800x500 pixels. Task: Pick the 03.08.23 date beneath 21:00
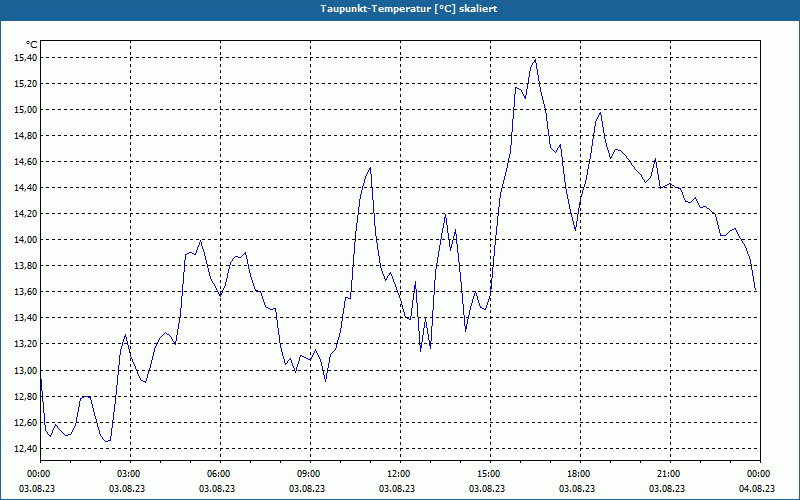[666, 488]
